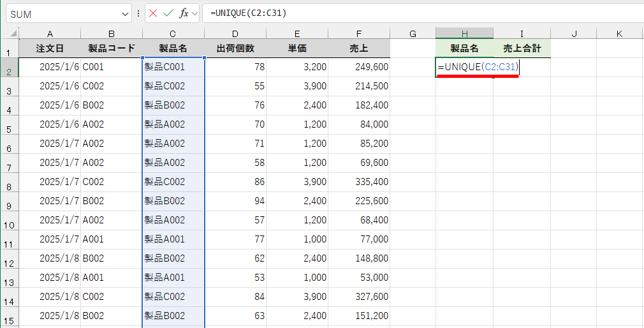Click product code C001 in row 2
The image size is (644, 328).
[112, 67]
